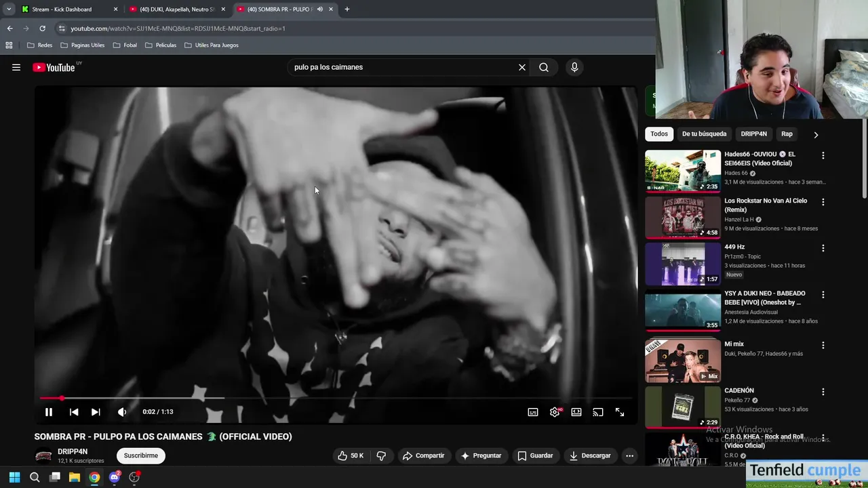Start voice search with microphone
This screenshot has width=868, height=488.
click(574, 67)
